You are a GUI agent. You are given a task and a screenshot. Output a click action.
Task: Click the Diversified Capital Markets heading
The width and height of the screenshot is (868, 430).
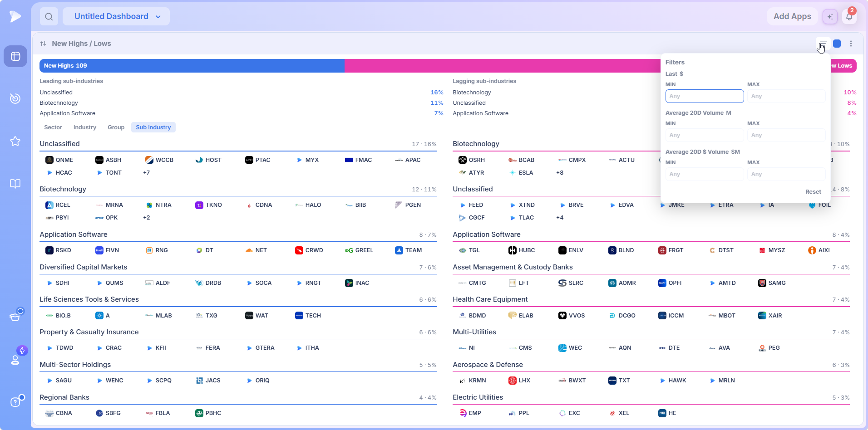[x=83, y=267]
